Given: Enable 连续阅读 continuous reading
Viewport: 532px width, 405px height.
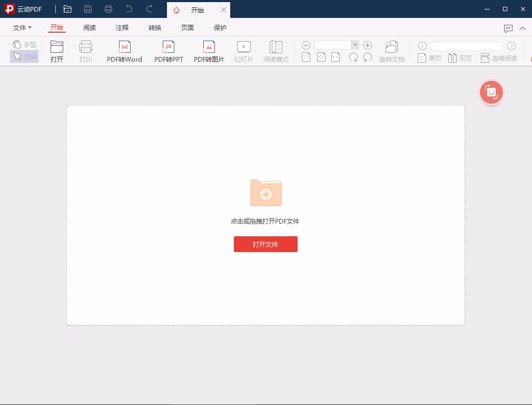Looking at the screenshot, I should coord(499,58).
